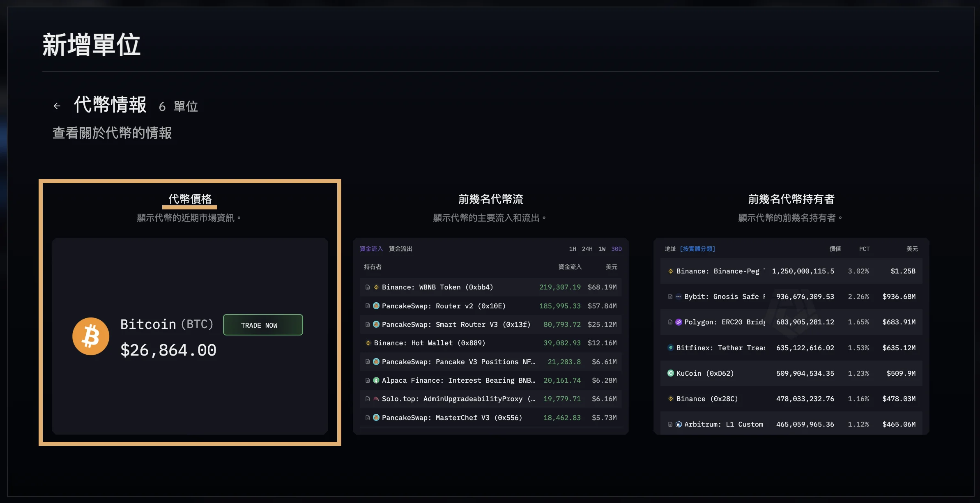Open the Binance (0x28C) holder address
This screenshot has width=980, height=503.
707,399
